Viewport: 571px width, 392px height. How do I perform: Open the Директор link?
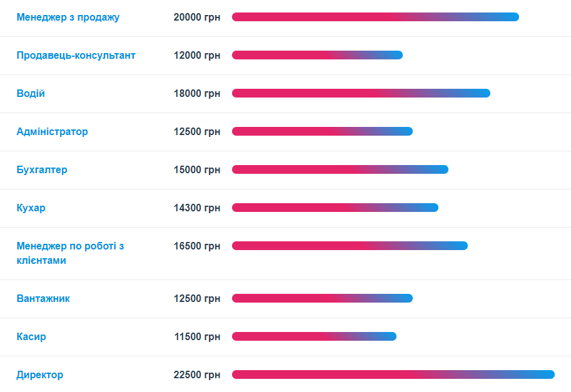(x=39, y=374)
